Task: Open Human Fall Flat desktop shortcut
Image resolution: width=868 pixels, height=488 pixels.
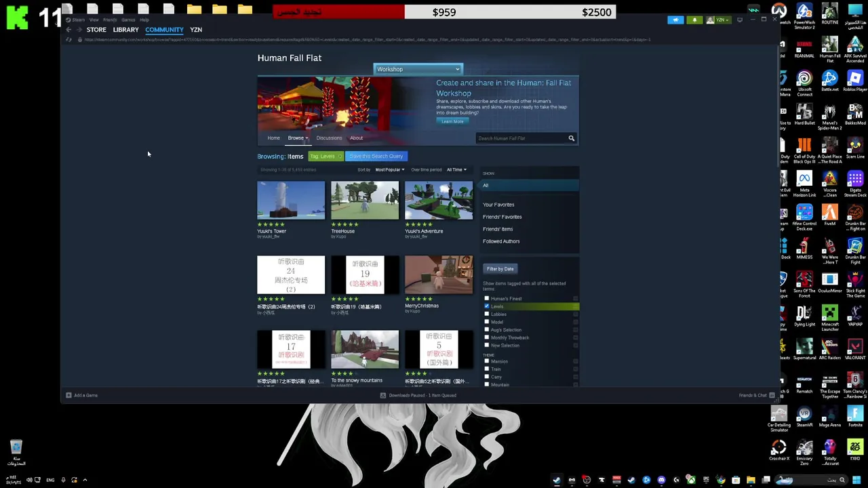Action: pyautogui.click(x=829, y=50)
